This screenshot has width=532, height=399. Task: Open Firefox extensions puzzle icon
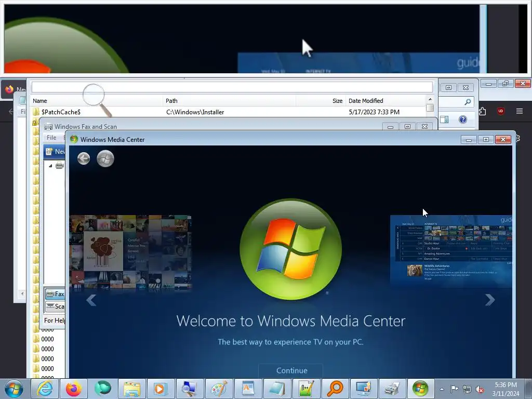[482, 111]
